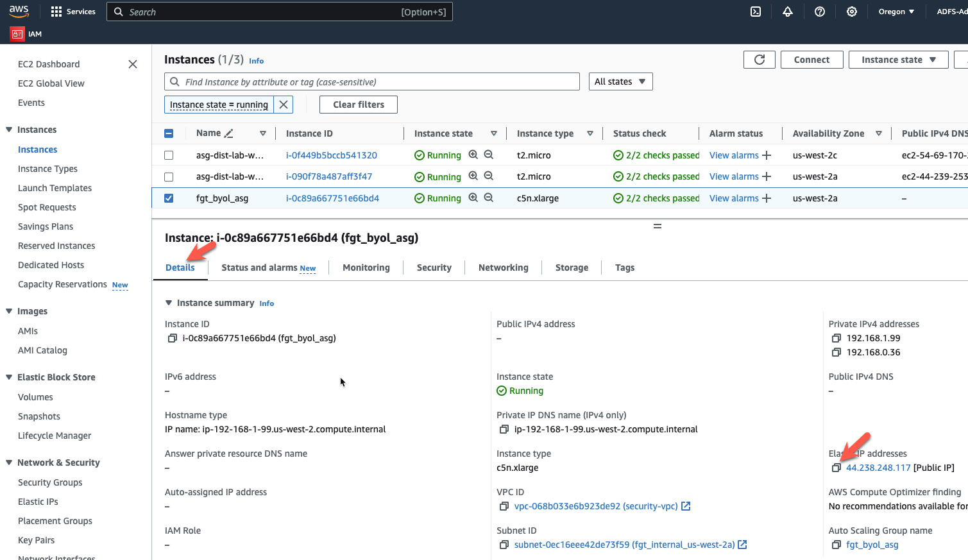968x560 pixels.
Task: Select checkbox for instance i-090f78a487aff3f47
Action: (x=169, y=176)
